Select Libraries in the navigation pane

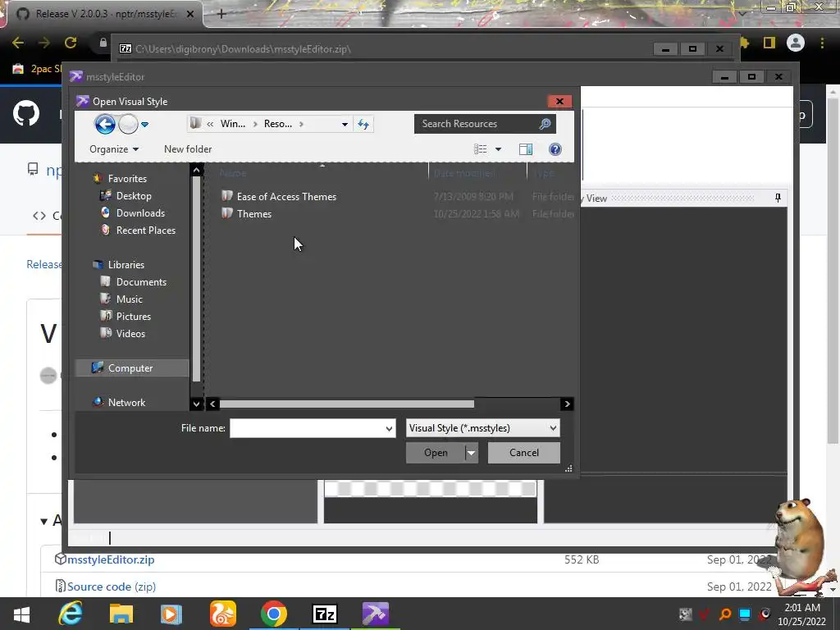[x=126, y=265]
